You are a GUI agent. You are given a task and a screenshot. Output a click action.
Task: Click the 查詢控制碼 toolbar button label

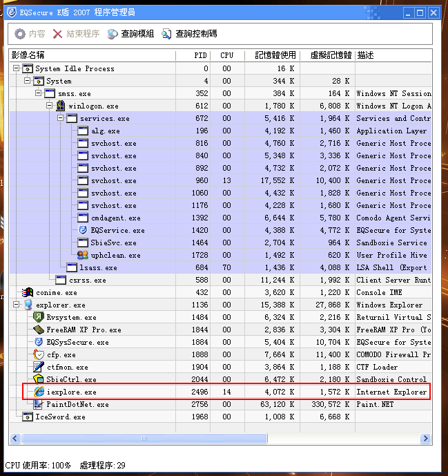click(x=196, y=34)
